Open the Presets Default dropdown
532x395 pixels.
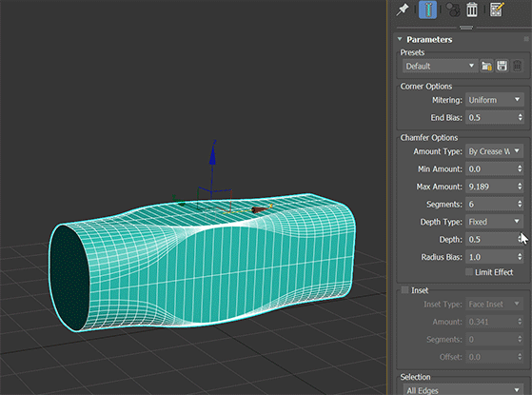(440, 66)
